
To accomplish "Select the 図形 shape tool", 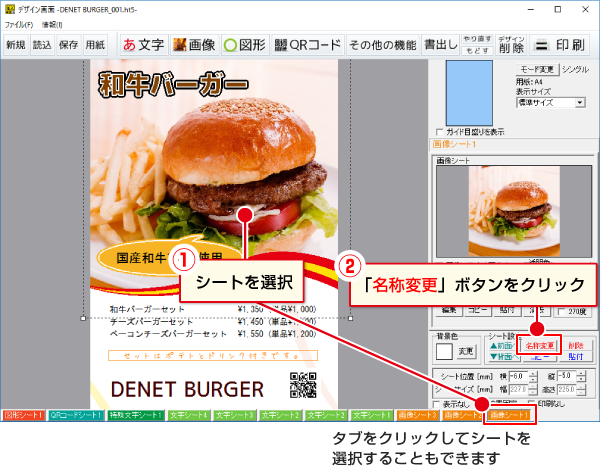I will pyautogui.click(x=245, y=45).
